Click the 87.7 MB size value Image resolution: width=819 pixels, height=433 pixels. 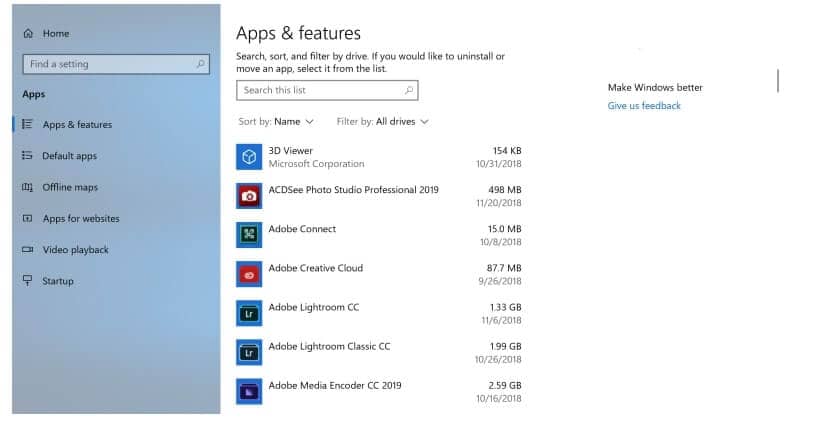[x=504, y=268]
